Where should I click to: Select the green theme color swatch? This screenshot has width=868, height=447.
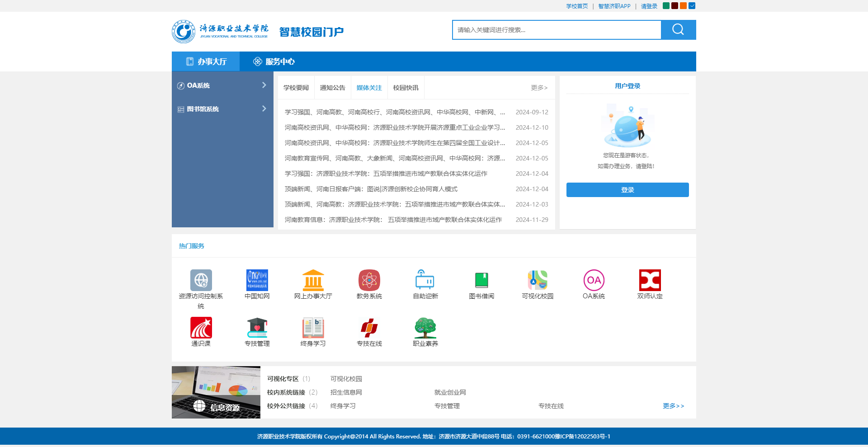pos(666,6)
